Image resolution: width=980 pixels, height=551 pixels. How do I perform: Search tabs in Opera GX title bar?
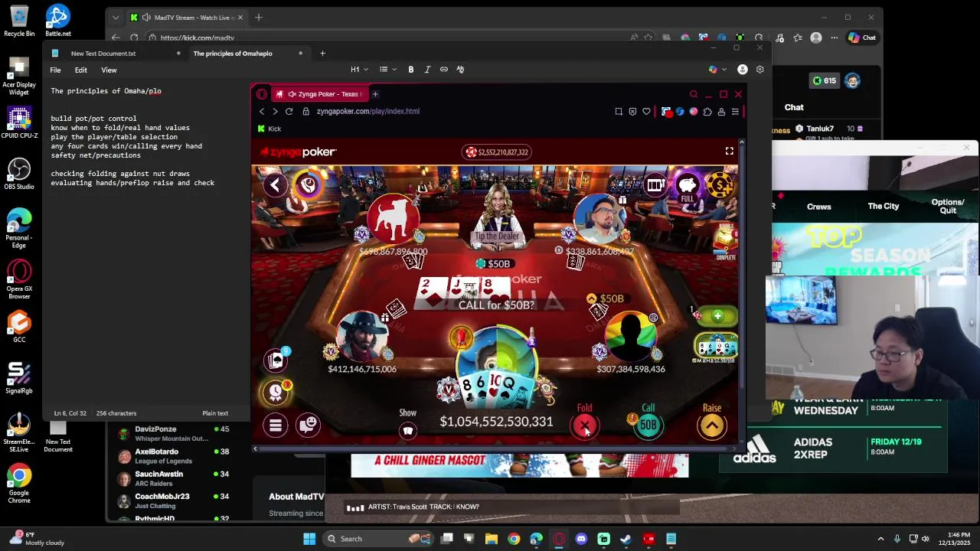pos(694,94)
